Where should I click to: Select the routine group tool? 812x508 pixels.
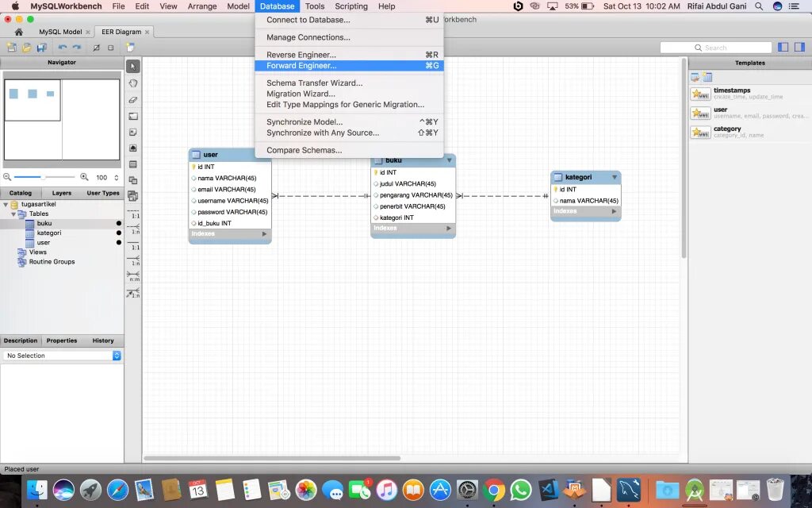pos(133,196)
